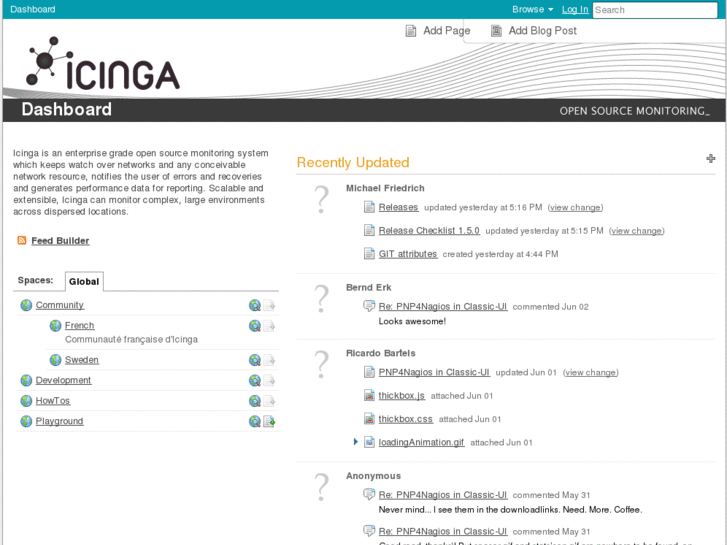This screenshot has width=727, height=545.
Task: View change for PNP4Nagios in Classic-UI
Action: coord(591,372)
